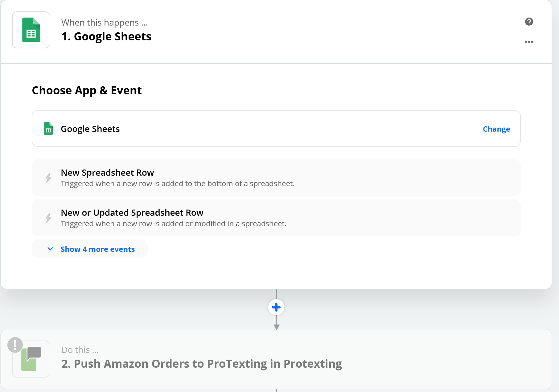Click 'Triggered when a new row is added to the bottom' text
559x392 pixels.
(x=178, y=184)
